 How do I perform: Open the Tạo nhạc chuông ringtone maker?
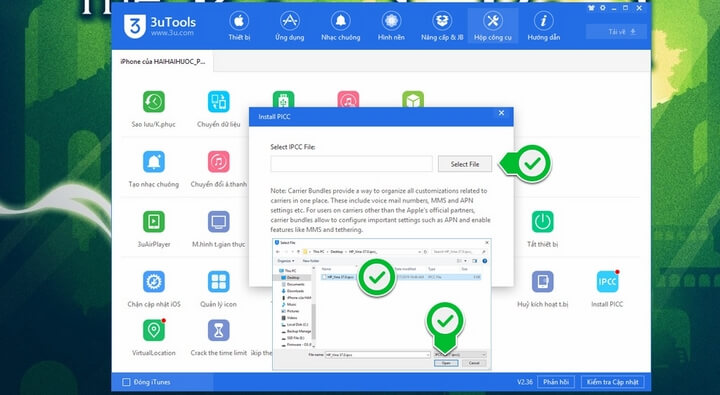point(153,169)
